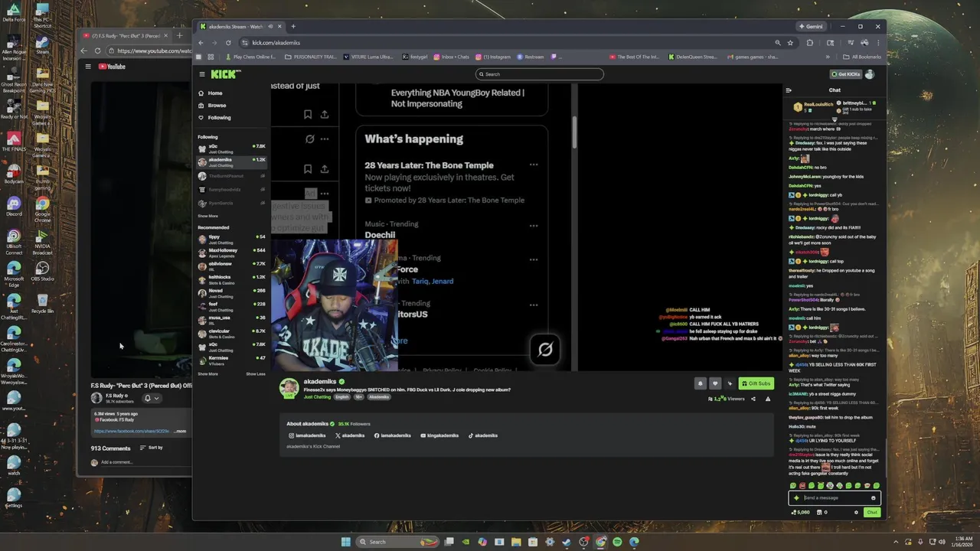Click the Send a message chat field
The height and width of the screenshot is (551, 980).
835,498
